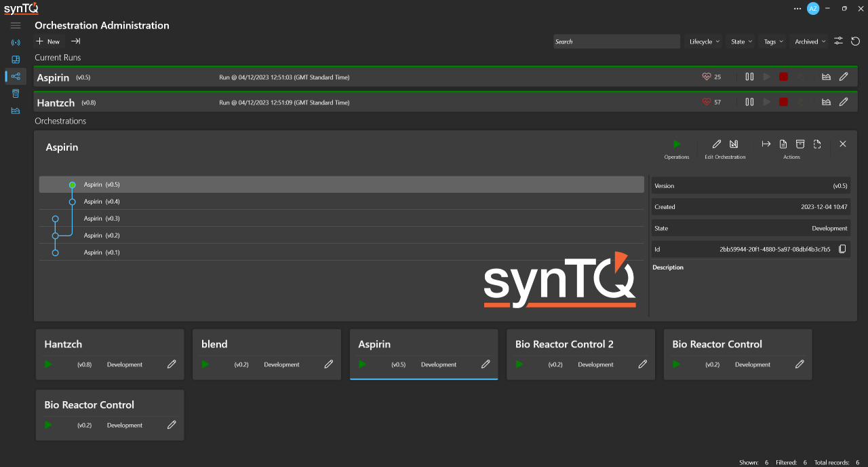Pause the Hantzch current run
868x467 pixels.
click(x=749, y=102)
